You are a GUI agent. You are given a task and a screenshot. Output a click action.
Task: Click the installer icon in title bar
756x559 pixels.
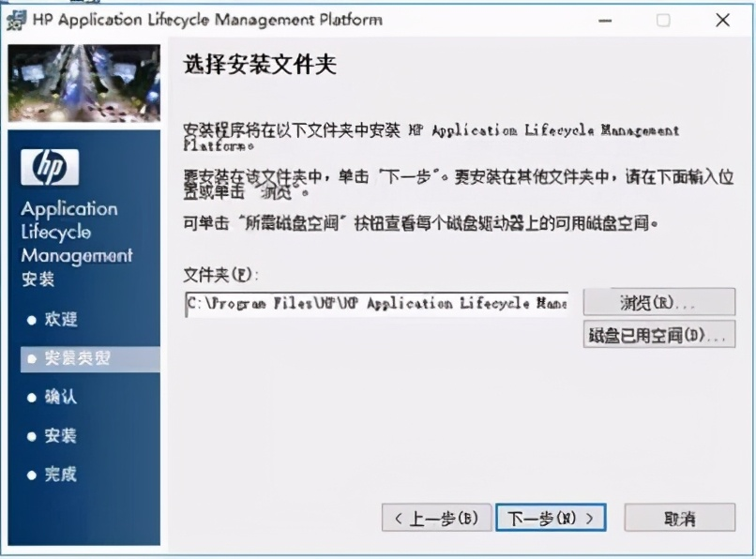[x=16, y=21]
